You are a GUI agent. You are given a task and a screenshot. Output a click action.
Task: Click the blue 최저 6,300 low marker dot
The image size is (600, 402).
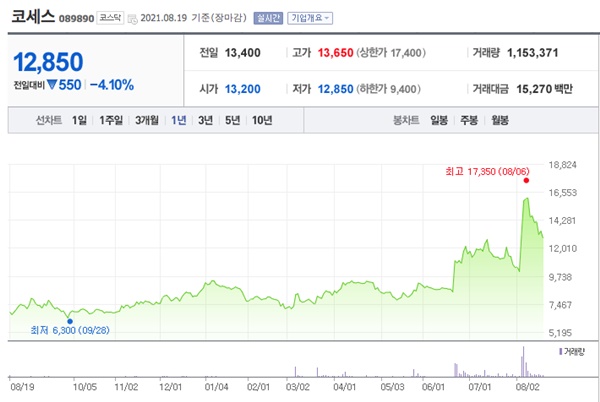[70, 321]
